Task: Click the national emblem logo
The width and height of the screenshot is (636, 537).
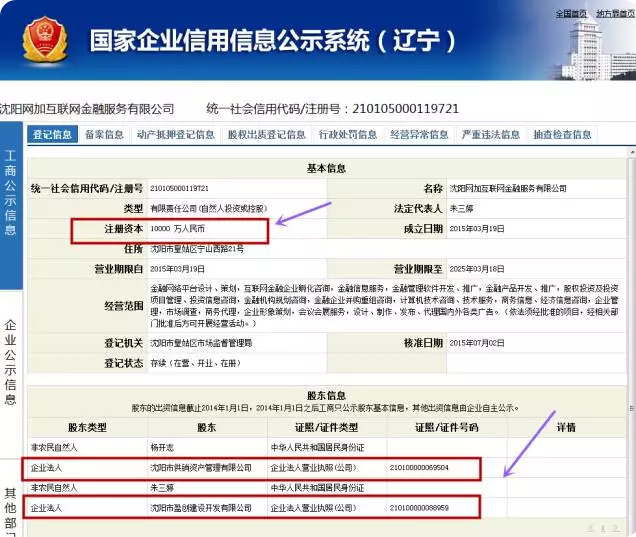Action: click(45, 40)
